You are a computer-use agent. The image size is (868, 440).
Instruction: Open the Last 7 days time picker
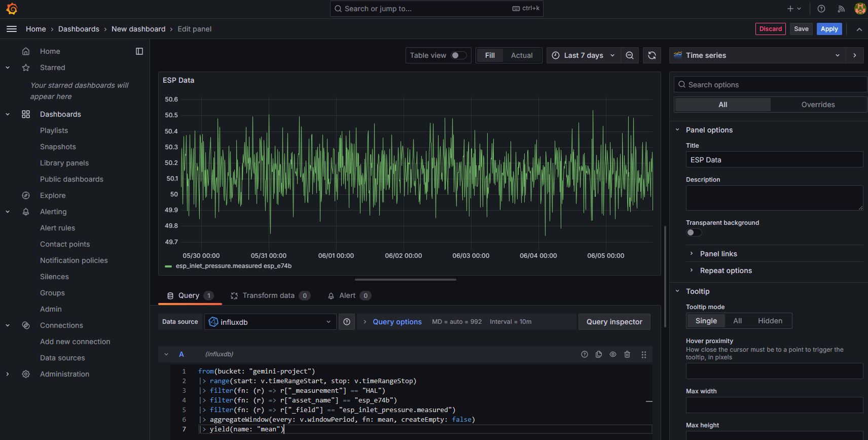pyautogui.click(x=583, y=55)
